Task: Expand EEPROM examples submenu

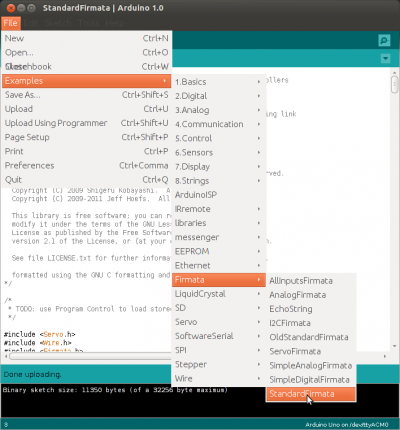Action: (x=219, y=251)
